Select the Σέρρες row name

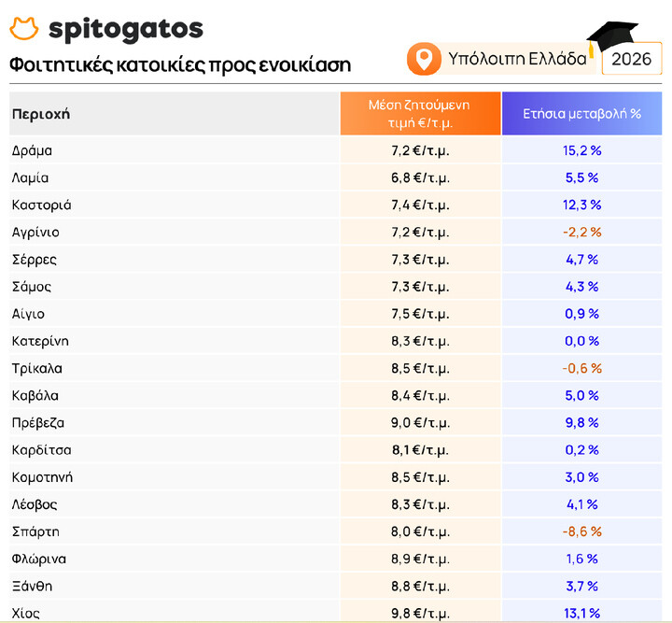35,260
